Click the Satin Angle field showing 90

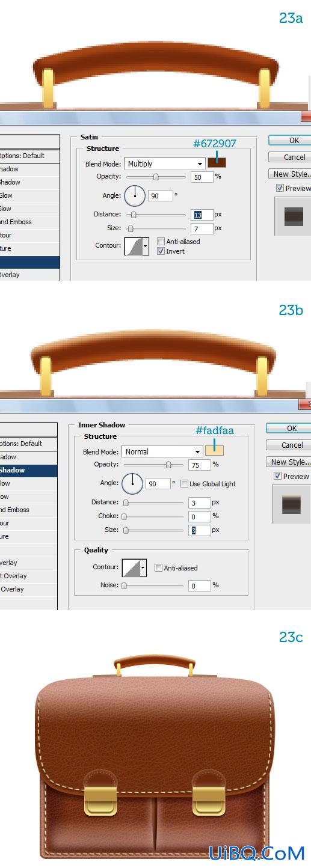[161, 195]
